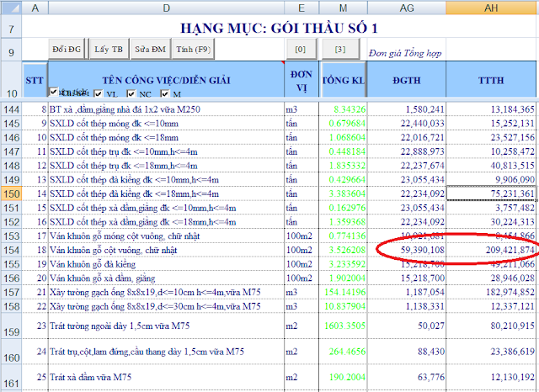Viewport: 539px width, 392px height.
Task: Click TTTH value 12,130,192
Action: (491, 377)
